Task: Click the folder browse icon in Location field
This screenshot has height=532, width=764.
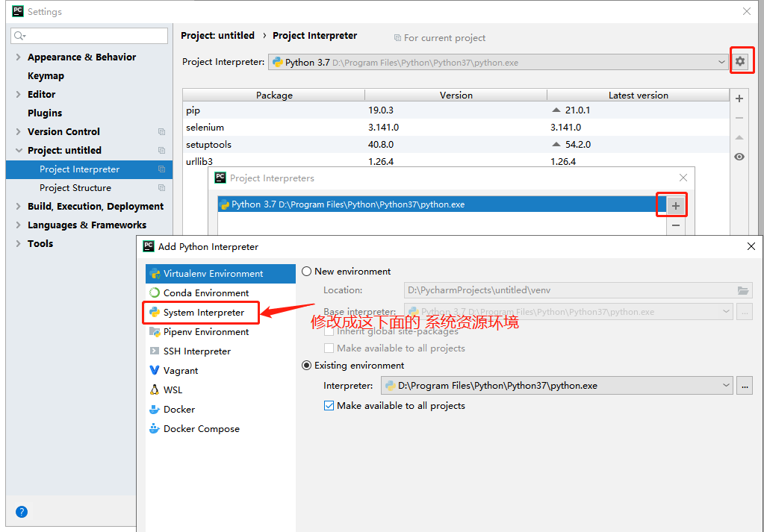Action: click(742, 290)
